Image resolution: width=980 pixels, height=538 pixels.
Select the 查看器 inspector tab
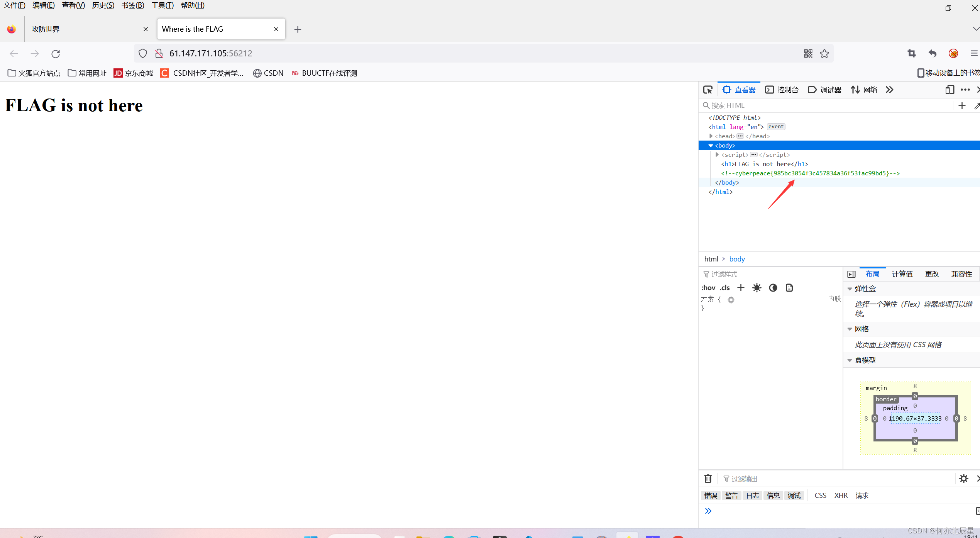pos(739,90)
